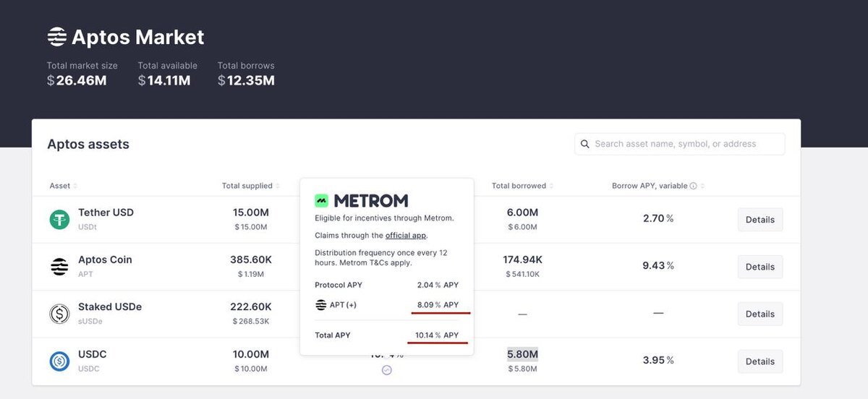Click the Aptos Market page title

pyautogui.click(x=138, y=36)
